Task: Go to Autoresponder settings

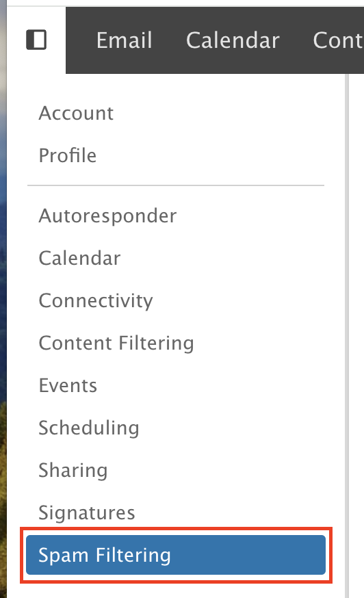Action: point(107,216)
